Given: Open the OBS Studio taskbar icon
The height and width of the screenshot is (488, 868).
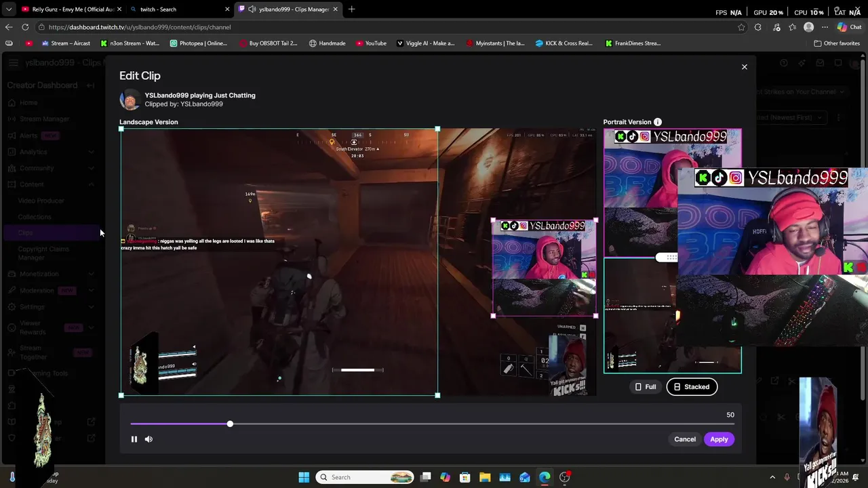Looking at the screenshot, I should click(565, 477).
